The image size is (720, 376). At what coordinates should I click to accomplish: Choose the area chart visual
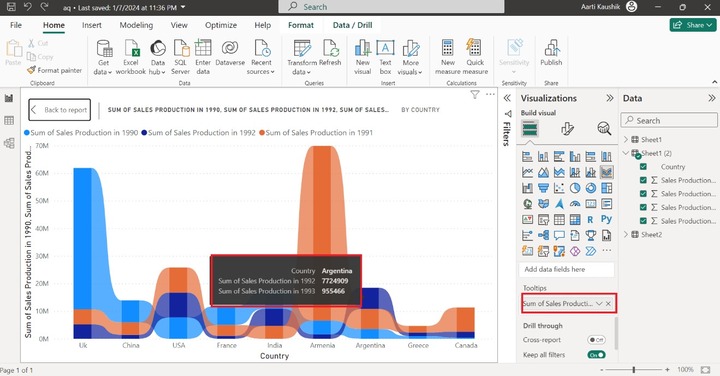(x=543, y=172)
